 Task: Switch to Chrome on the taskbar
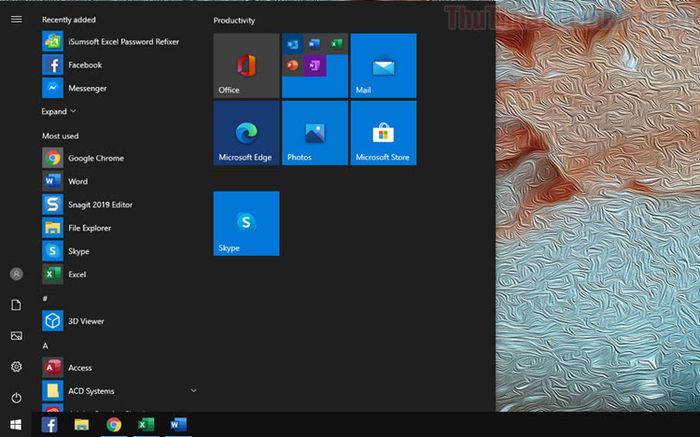[x=114, y=425]
